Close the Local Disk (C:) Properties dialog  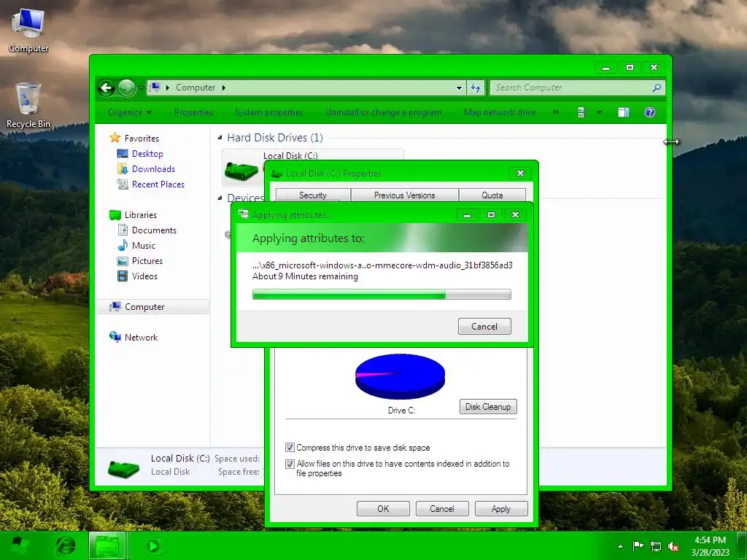click(x=520, y=174)
